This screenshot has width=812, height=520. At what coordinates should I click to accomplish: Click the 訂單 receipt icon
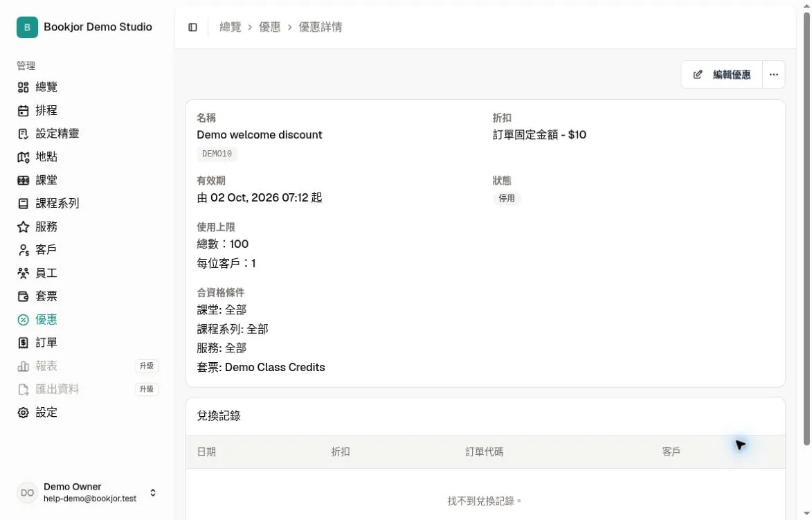(23, 343)
